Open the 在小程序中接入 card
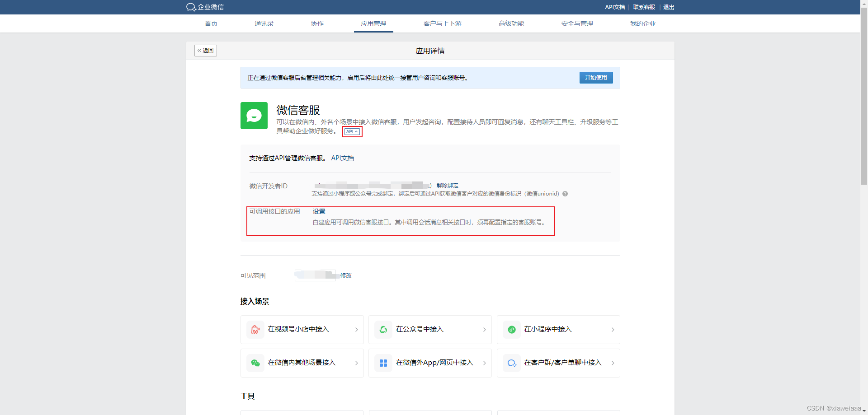The width and height of the screenshot is (868, 415). (558, 330)
